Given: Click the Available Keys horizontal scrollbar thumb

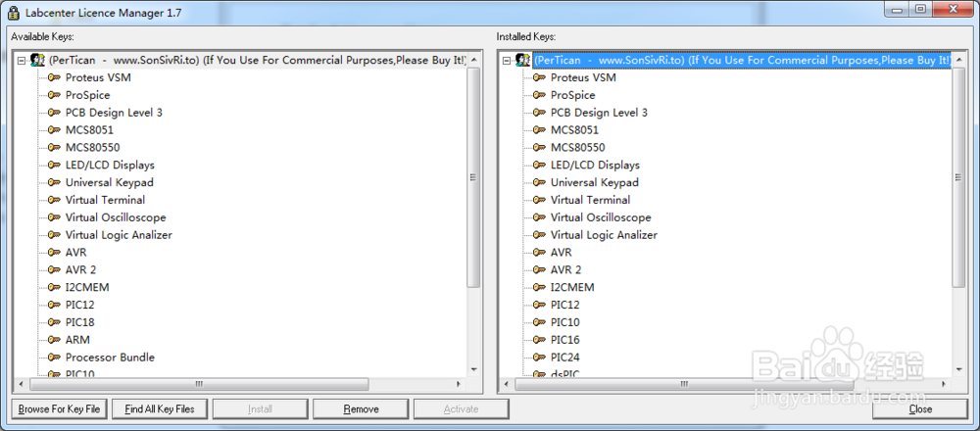Looking at the screenshot, I should 199,384.
